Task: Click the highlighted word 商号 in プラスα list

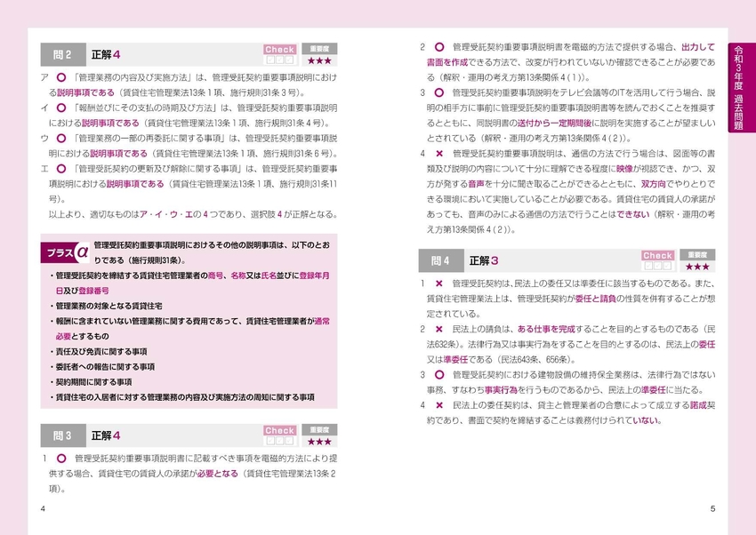Action: click(x=216, y=275)
